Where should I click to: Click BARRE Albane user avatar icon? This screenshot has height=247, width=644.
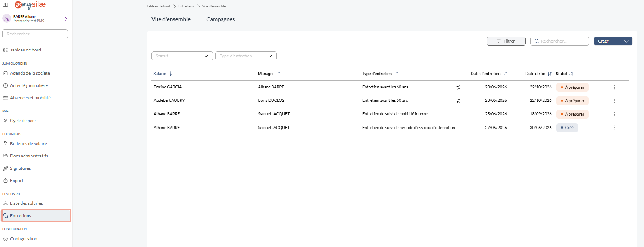pyautogui.click(x=7, y=19)
